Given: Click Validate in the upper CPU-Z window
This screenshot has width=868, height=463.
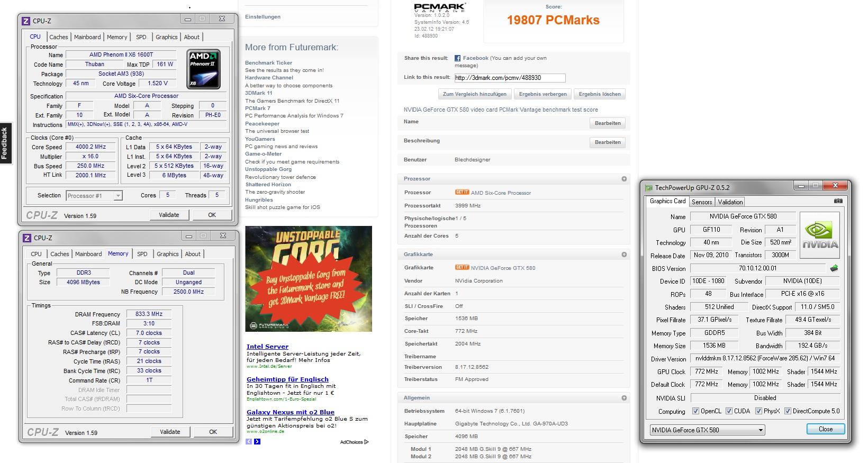Looking at the screenshot, I should [169, 215].
